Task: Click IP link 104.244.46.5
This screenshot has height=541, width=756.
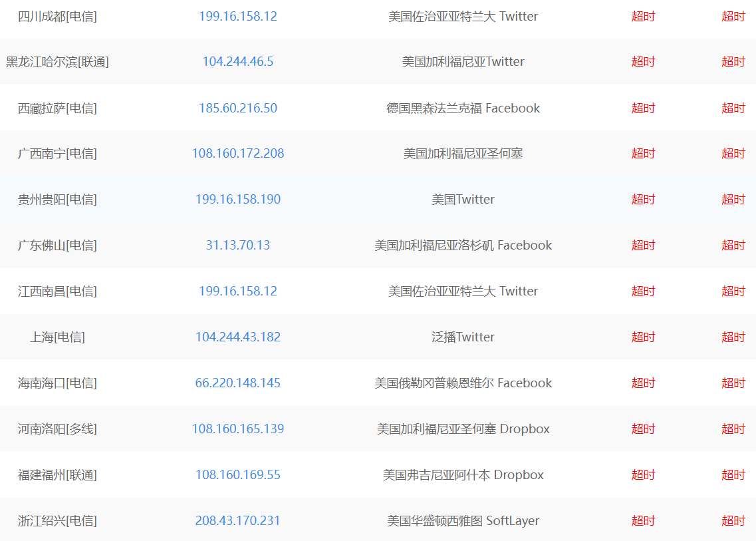Action: 237,62
